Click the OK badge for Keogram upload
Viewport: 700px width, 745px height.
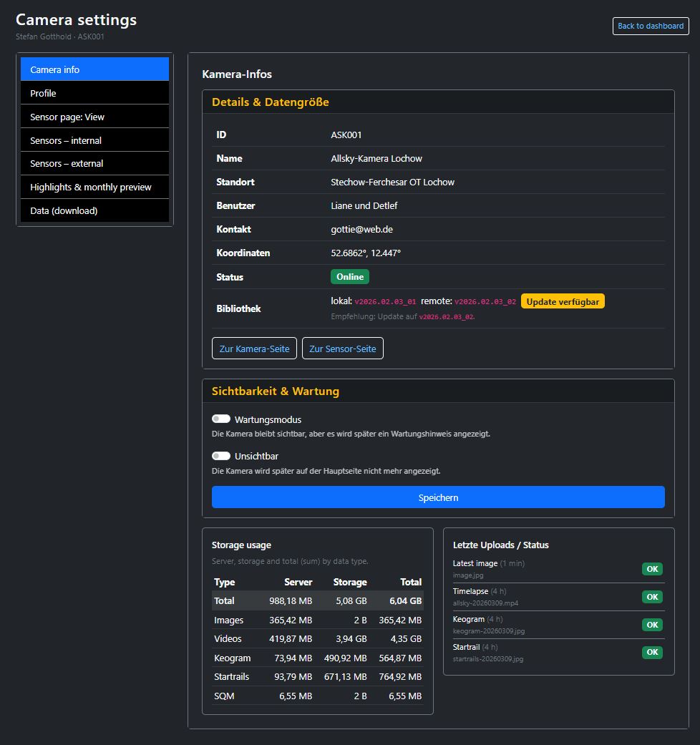coord(652,624)
